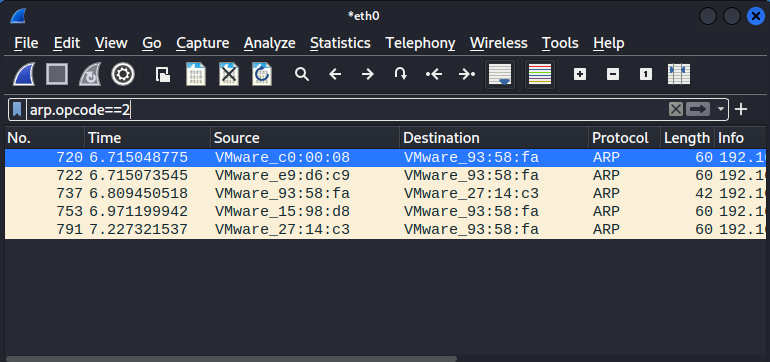Screen dimensions: 770x362
Task: Open the Edit menu
Action: click(x=67, y=43)
